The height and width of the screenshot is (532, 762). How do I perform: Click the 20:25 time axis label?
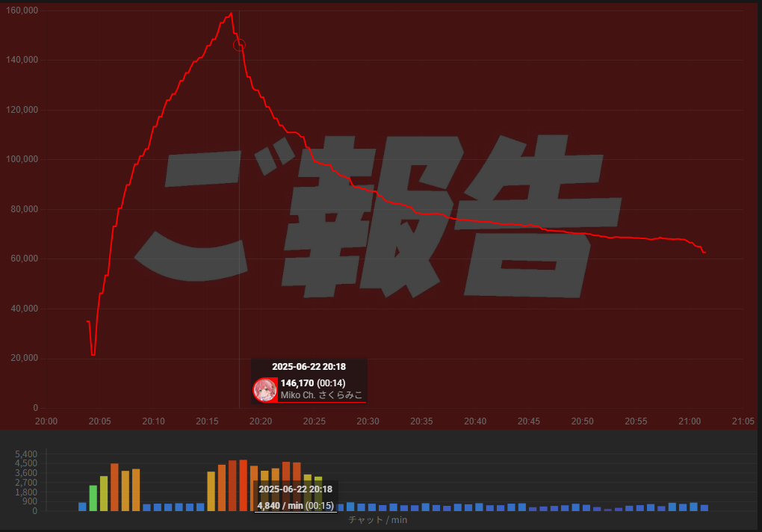coord(315,421)
